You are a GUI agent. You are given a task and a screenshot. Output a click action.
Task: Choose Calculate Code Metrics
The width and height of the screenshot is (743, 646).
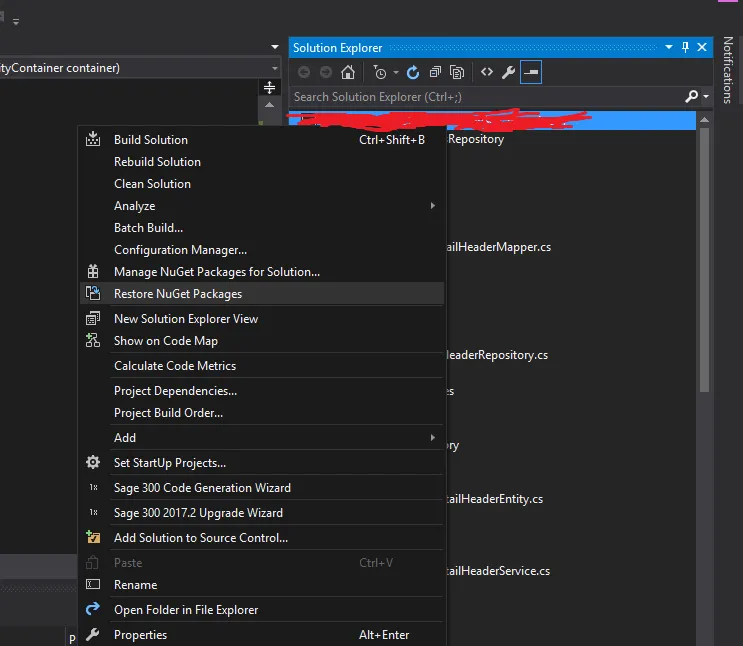[262, 366]
